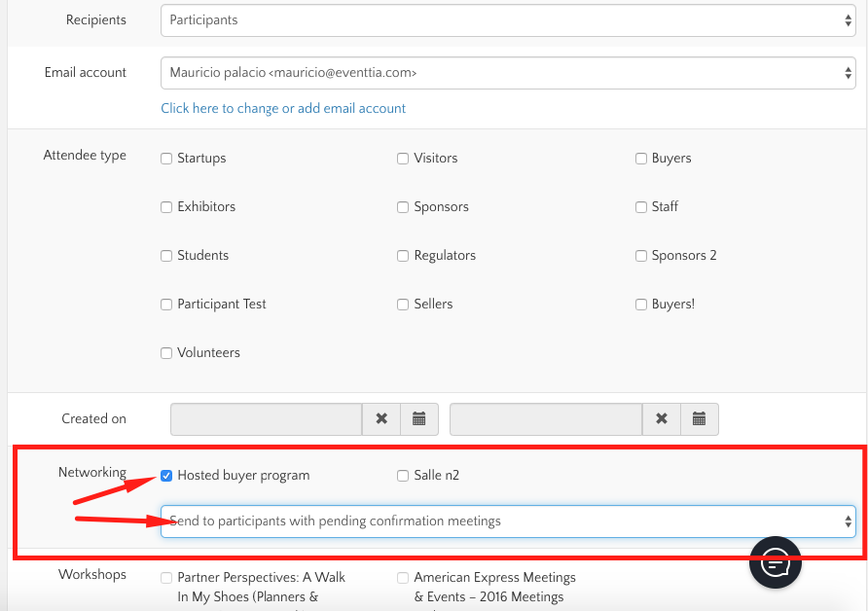
Task: Click the change or add email account link
Action: (x=283, y=108)
